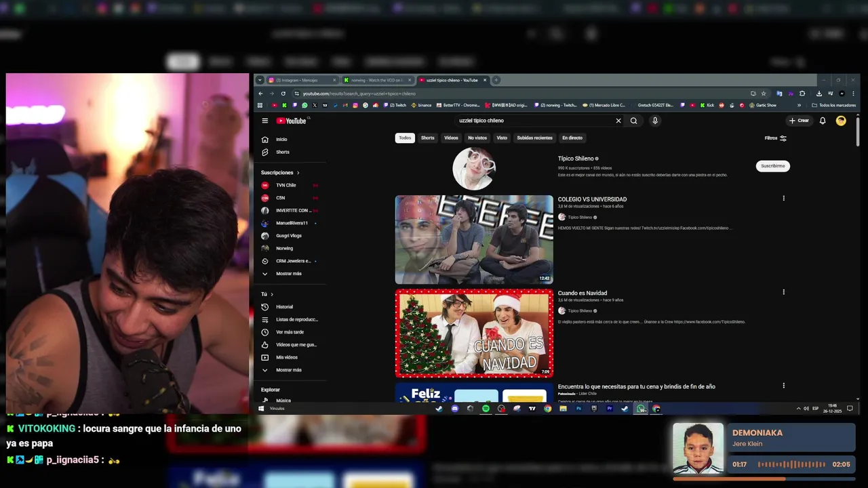Start voice search with the microphone icon

pyautogui.click(x=655, y=121)
